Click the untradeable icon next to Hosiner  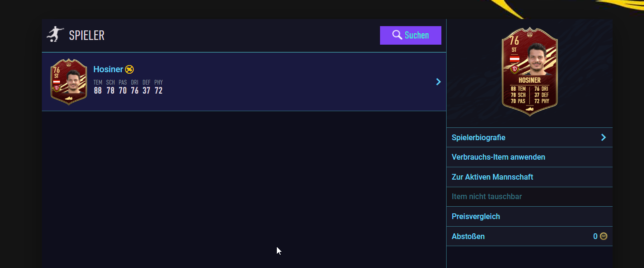[129, 69]
